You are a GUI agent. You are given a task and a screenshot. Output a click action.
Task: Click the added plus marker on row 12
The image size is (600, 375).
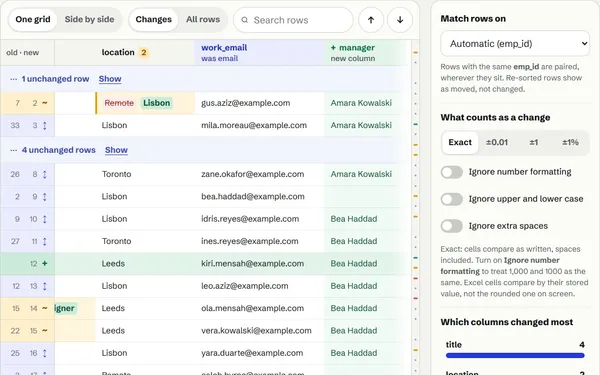point(45,264)
